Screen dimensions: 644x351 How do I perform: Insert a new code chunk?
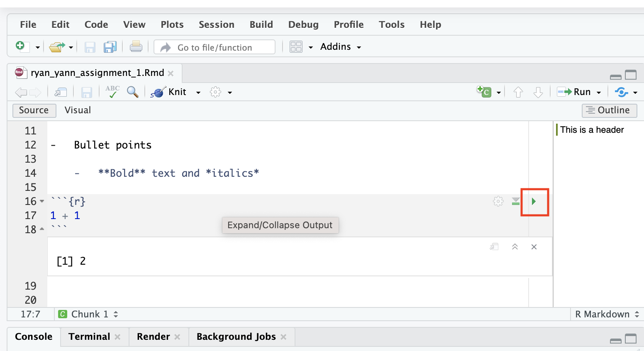(x=484, y=92)
